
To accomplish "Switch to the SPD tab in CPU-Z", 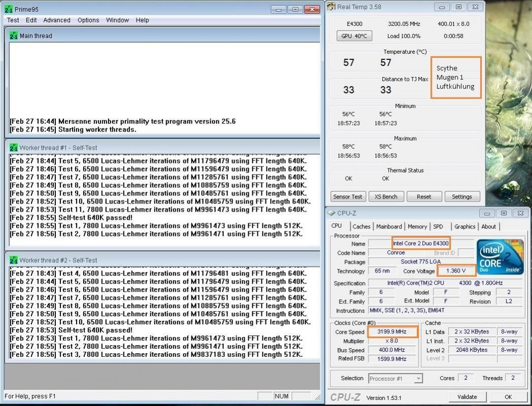I will pyautogui.click(x=438, y=226).
